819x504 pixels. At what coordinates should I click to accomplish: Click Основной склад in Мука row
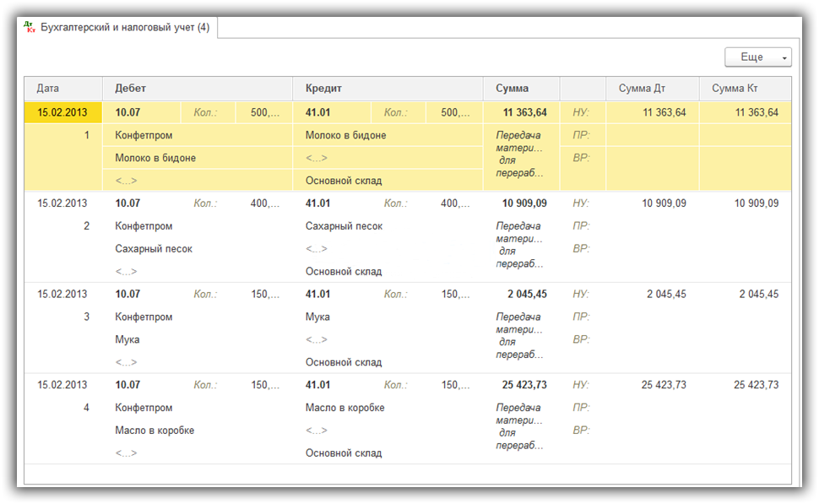click(x=344, y=362)
